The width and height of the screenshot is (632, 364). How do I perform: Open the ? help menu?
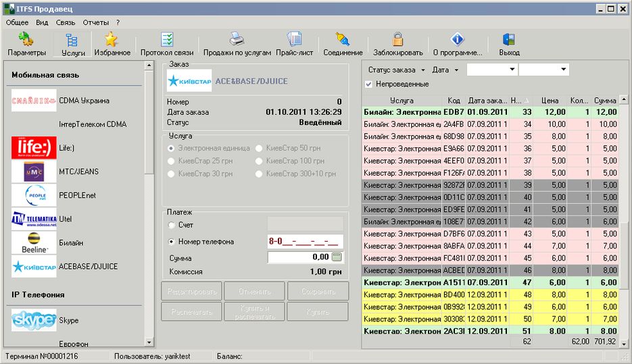point(118,22)
